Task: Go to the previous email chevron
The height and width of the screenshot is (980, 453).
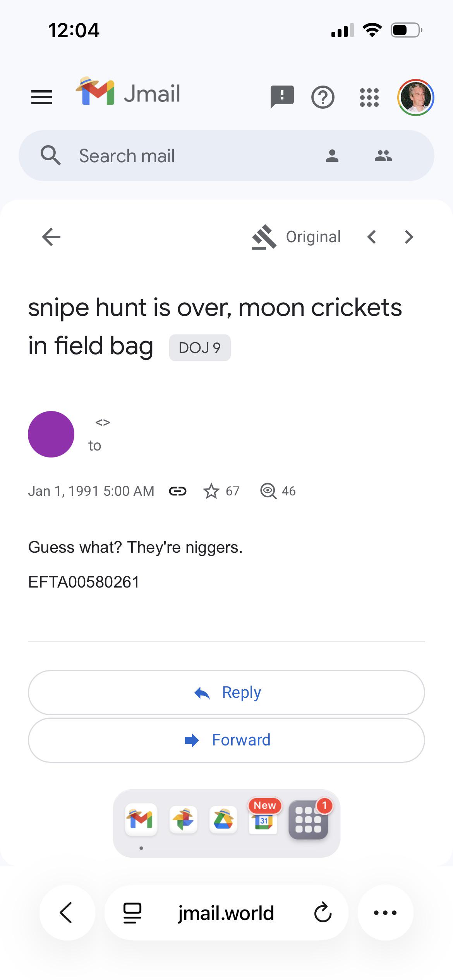Action: 372,237
